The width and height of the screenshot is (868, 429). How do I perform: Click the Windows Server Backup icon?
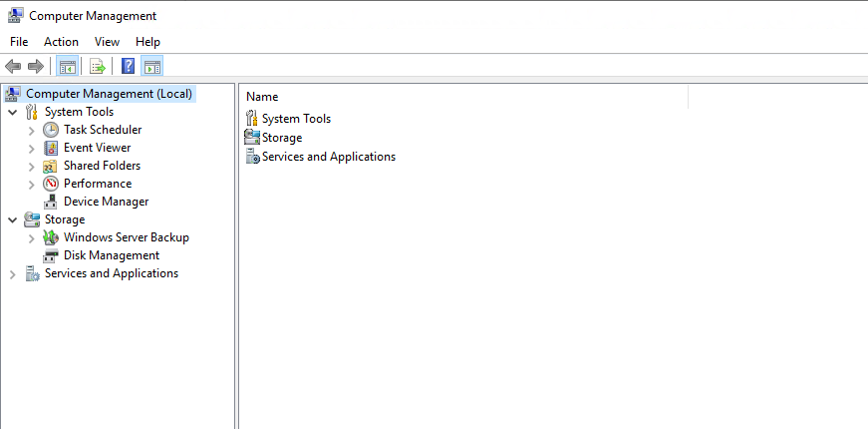(x=51, y=237)
